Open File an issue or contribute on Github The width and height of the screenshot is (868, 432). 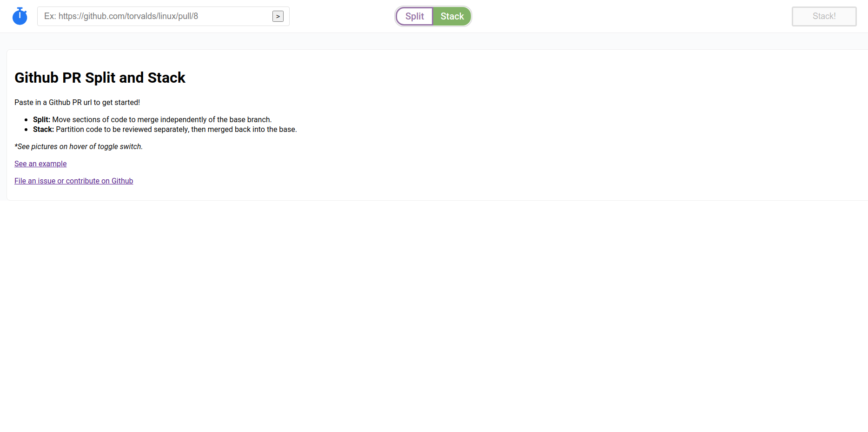click(74, 181)
